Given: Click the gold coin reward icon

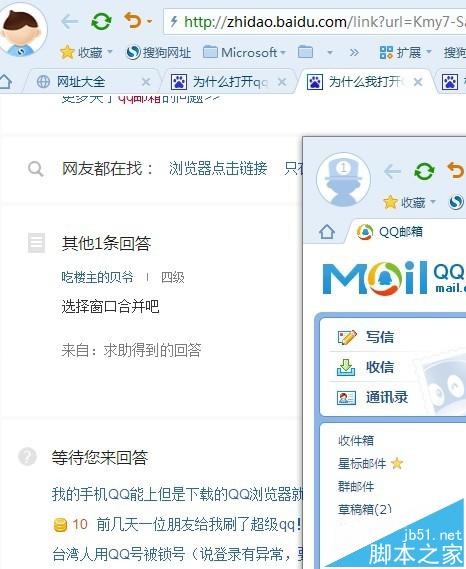Looking at the screenshot, I should click(x=60, y=525).
